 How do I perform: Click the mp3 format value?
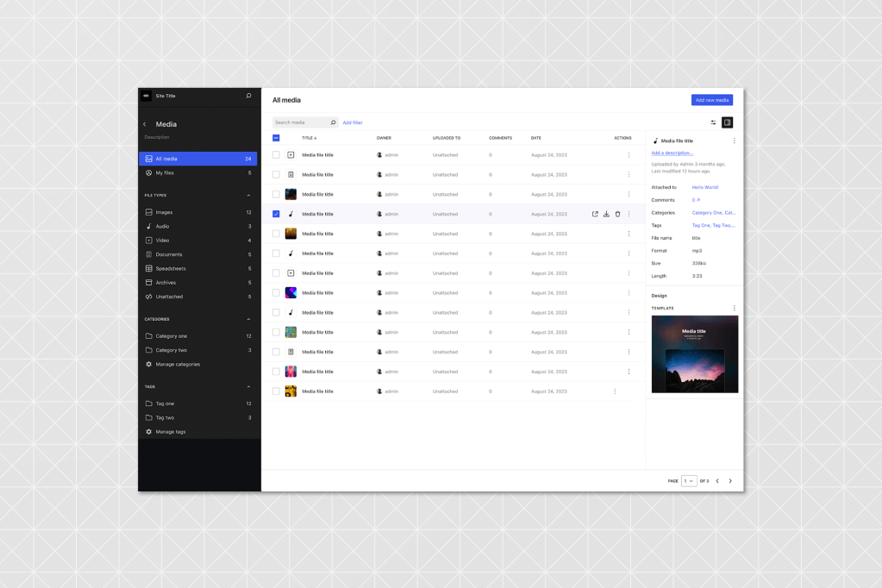697,251
